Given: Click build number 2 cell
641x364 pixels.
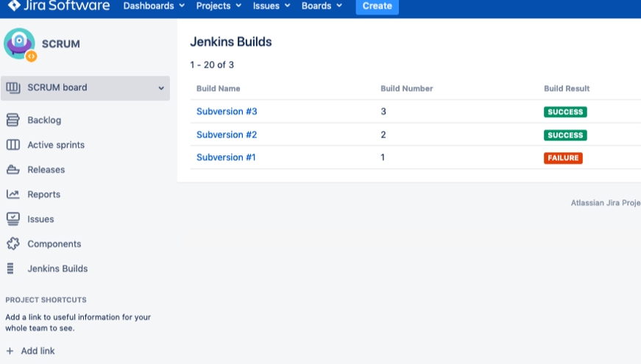Looking at the screenshot, I should [383, 135].
